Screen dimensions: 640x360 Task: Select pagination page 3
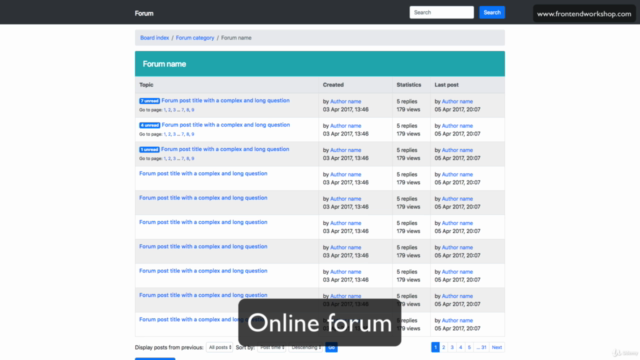point(452,347)
